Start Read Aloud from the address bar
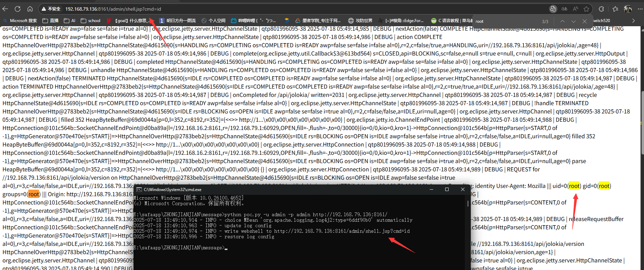644x270 pixels. pos(575,9)
